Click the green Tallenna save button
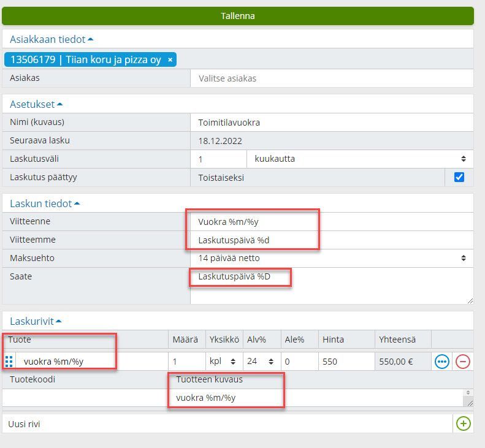Screen dimensions: 485x448 click(x=237, y=16)
